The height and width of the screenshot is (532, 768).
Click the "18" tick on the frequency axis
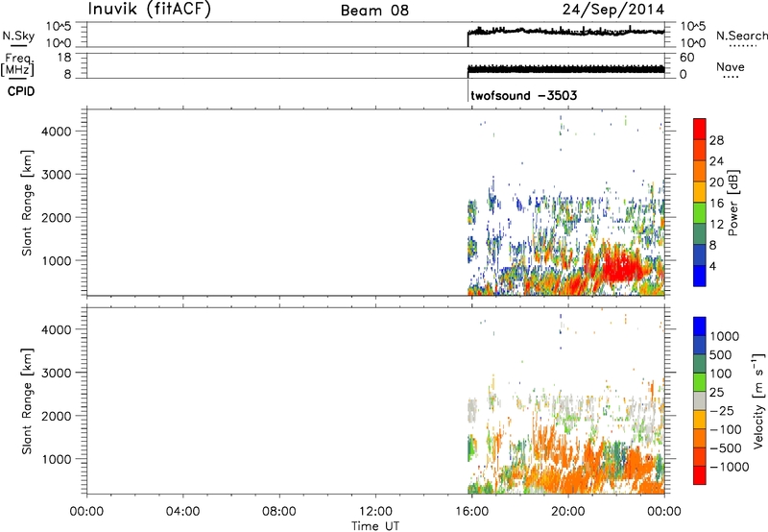point(63,58)
